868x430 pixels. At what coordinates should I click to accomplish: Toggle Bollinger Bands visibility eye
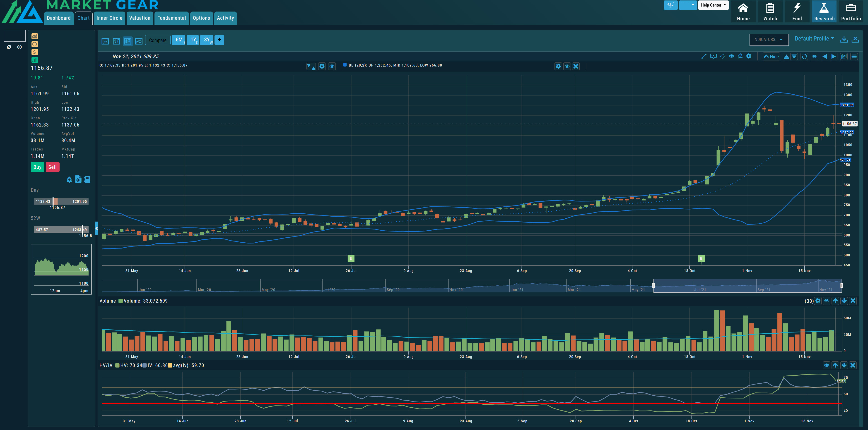(x=567, y=66)
